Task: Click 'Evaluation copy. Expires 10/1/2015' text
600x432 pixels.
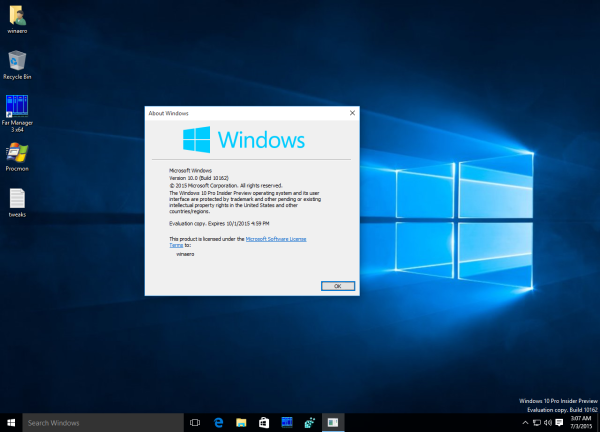Action: [219, 223]
